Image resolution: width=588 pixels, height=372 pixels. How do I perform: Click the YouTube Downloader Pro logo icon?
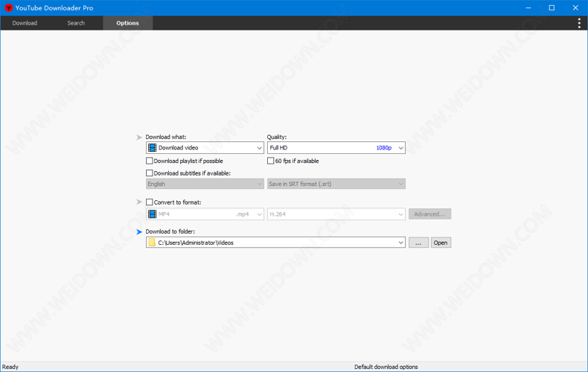click(x=8, y=7)
